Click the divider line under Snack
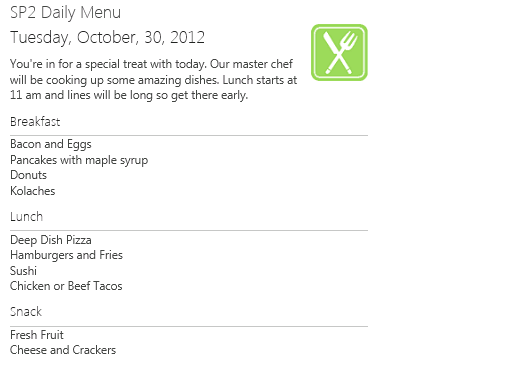 coord(189,326)
